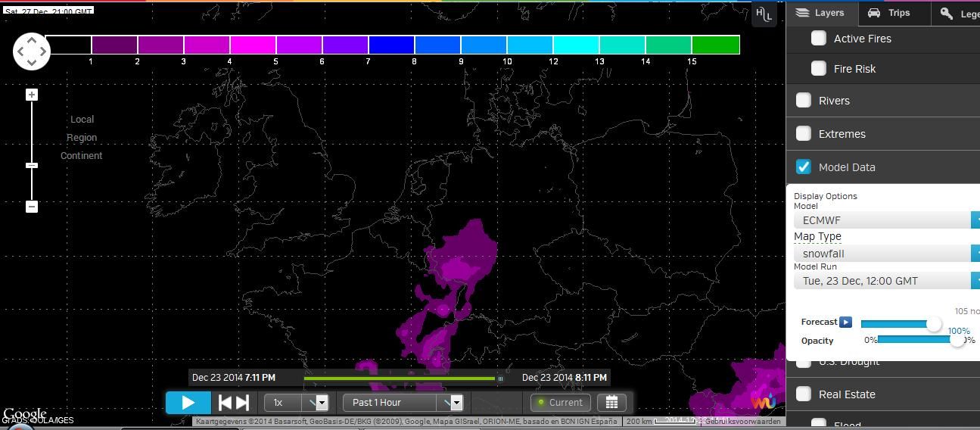Click the Weather Underground logo on map
Image resolution: width=980 pixels, height=430 pixels.
tap(763, 400)
